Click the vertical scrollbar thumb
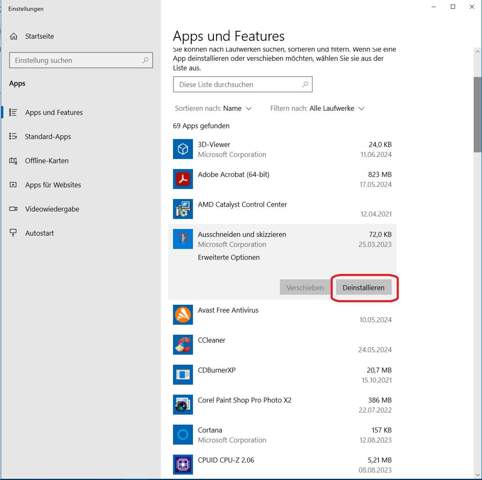The height and width of the screenshot is (480, 482). coord(477,114)
